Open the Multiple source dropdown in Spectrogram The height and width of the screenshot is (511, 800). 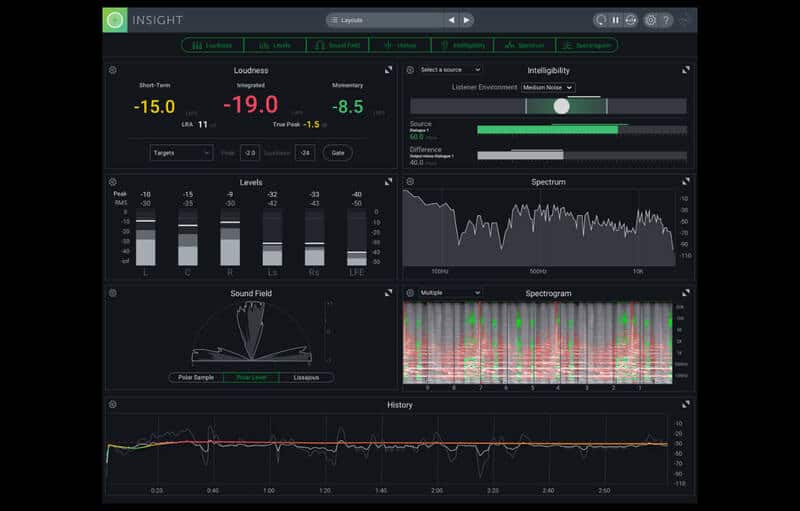(x=450, y=293)
